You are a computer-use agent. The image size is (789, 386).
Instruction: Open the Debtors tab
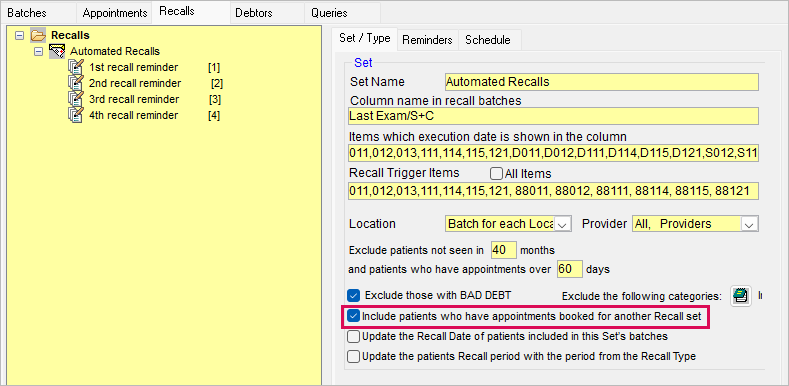click(x=254, y=13)
